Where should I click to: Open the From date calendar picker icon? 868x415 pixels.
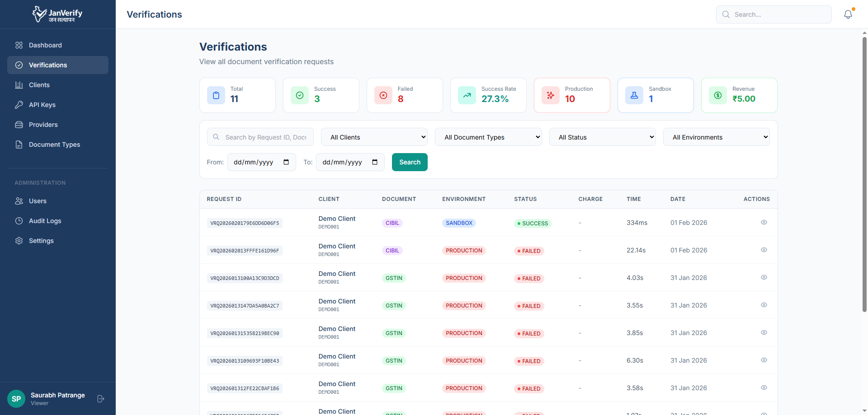point(286,162)
